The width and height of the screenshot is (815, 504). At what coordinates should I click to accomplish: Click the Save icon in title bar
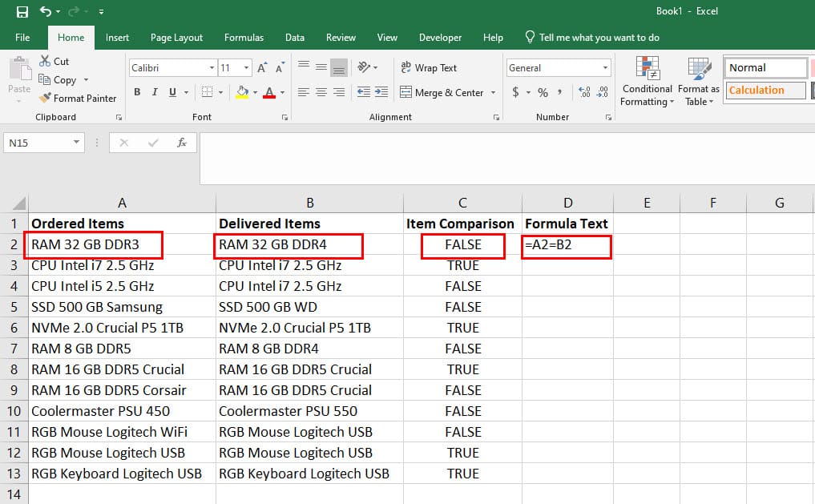[22, 11]
